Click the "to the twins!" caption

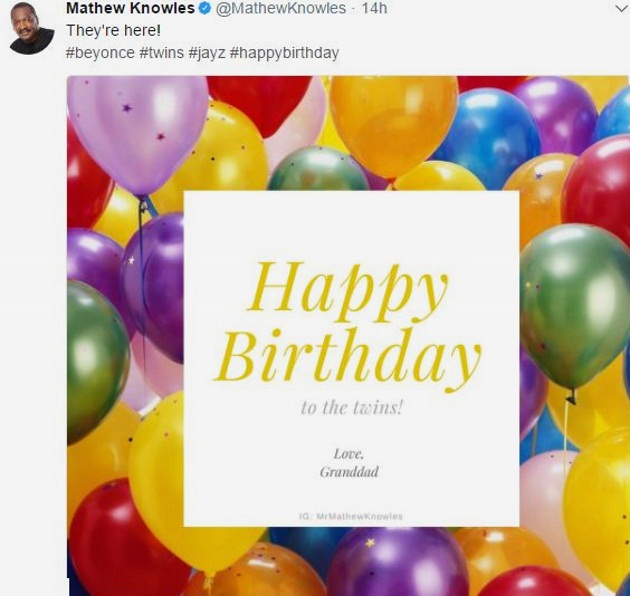point(352,408)
